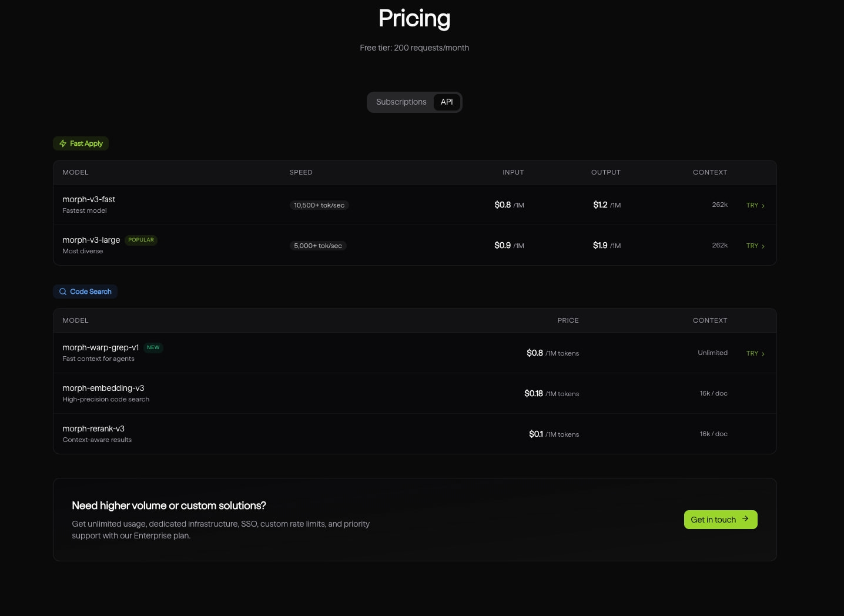844x616 pixels.
Task: Click 'Most diverse' description
Action: point(83,251)
